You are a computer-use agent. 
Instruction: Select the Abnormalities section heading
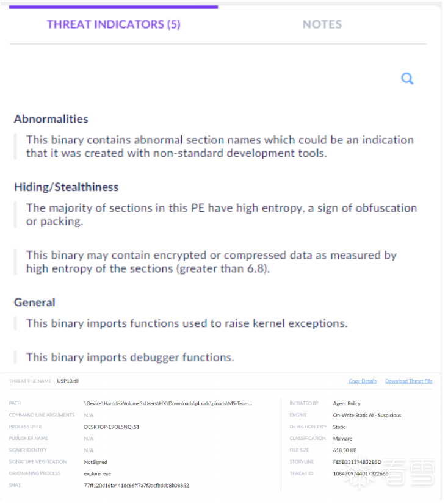[x=51, y=119]
